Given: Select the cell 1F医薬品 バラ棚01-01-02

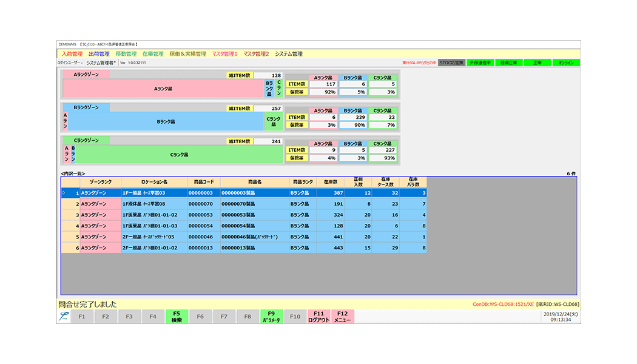Looking at the screenshot, I should point(154,215).
